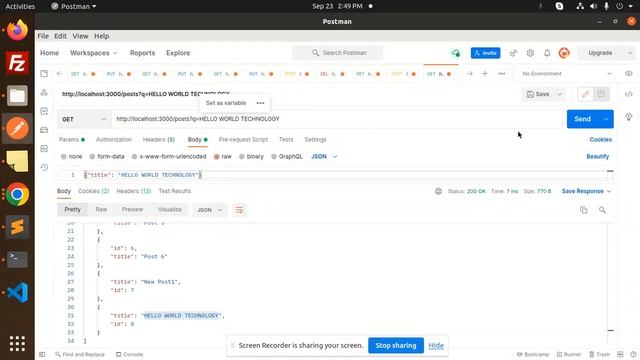
Task: Change response format JSON dropdown
Action: pyautogui.click(x=210, y=210)
